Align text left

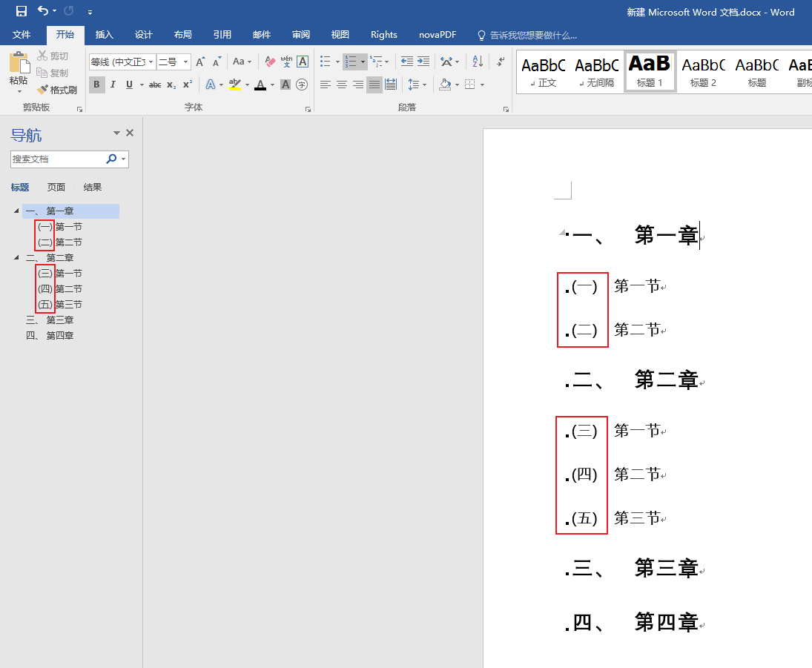point(326,85)
